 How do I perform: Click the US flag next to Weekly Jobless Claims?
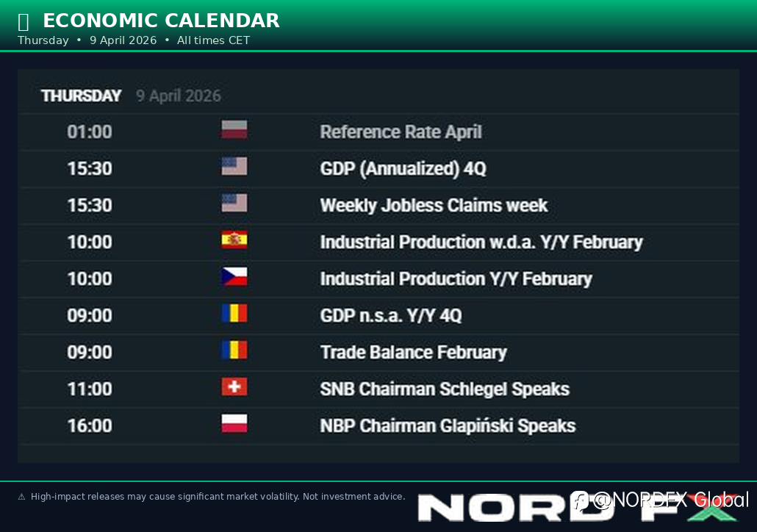[x=234, y=204]
